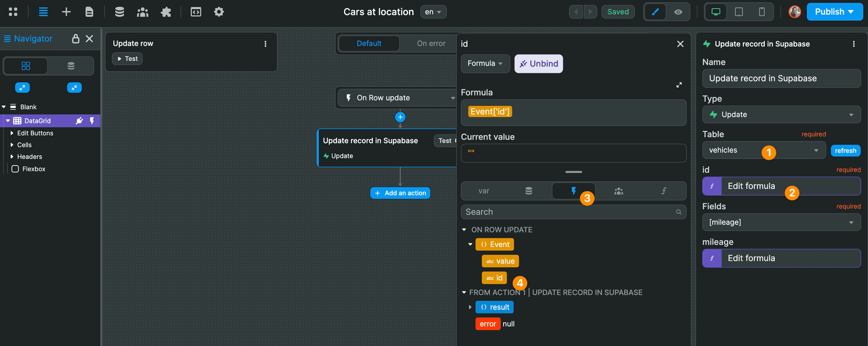Screen dimensions: 868x346
Task: Toggle the Navigator lock icon
Action: [x=76, y=39]
